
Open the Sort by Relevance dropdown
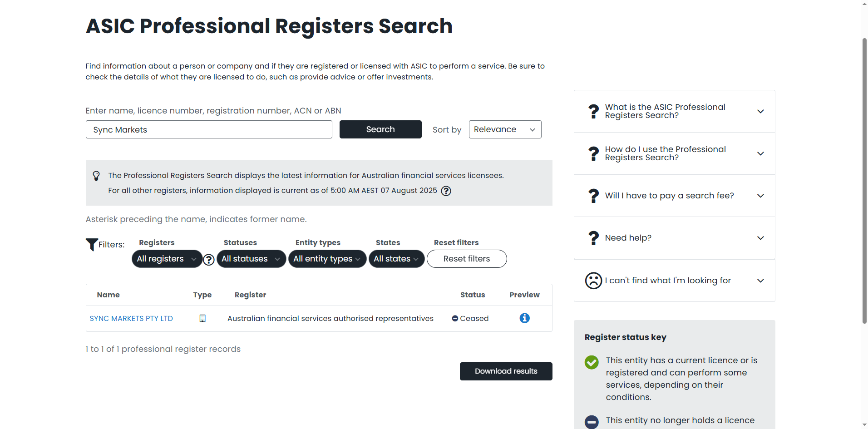(x=505, y=129)
